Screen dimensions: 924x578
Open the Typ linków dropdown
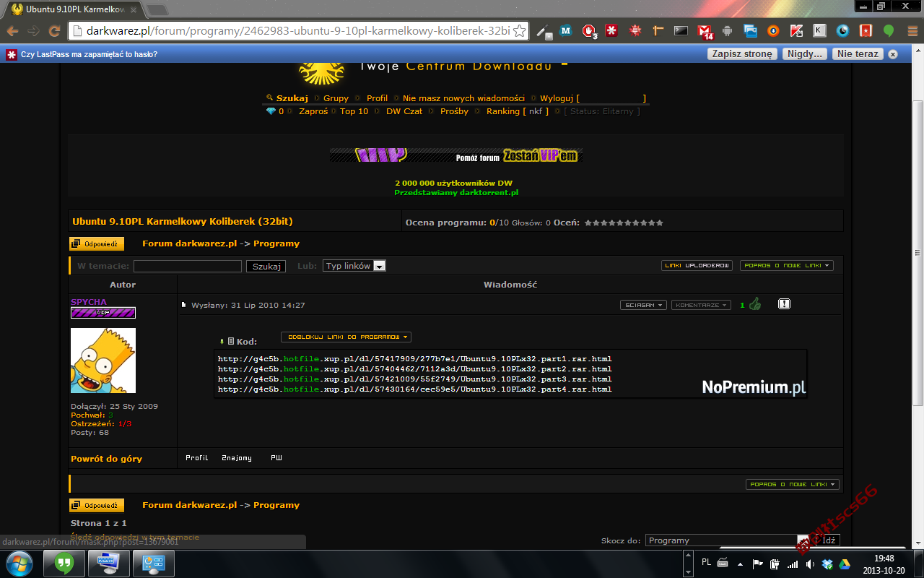tap(354, 266)
